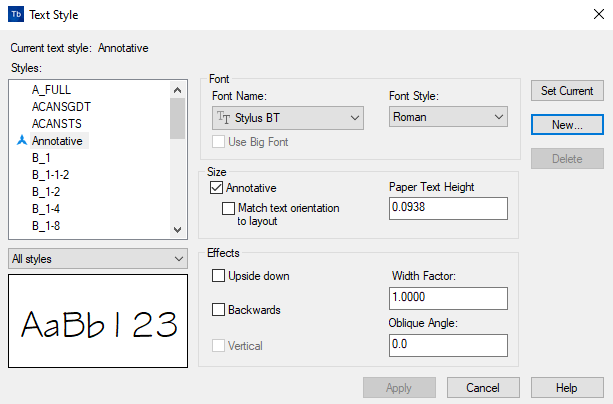Uncheck the Annotative checkbox
Image resolution: width=613 pixels, height=404 pixels.
pos(217,187)
